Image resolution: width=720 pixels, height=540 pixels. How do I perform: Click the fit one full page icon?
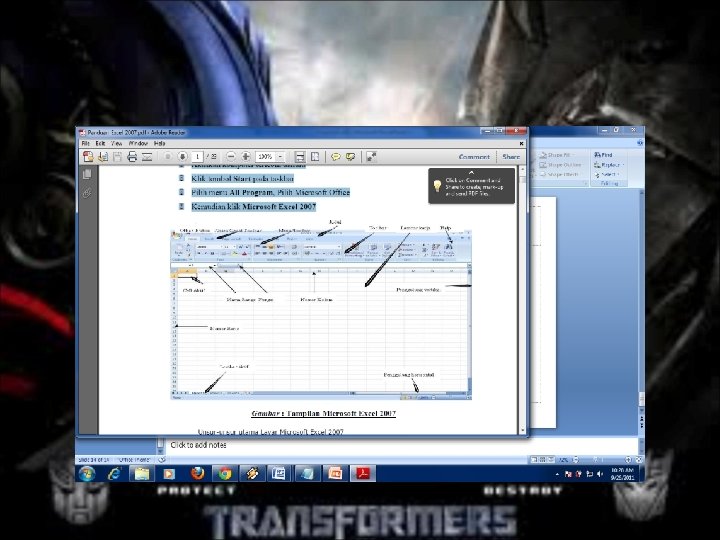315,157
